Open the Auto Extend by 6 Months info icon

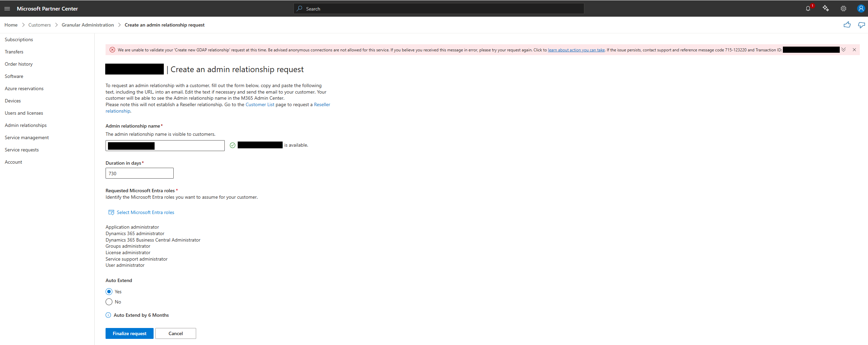(108, 315)
